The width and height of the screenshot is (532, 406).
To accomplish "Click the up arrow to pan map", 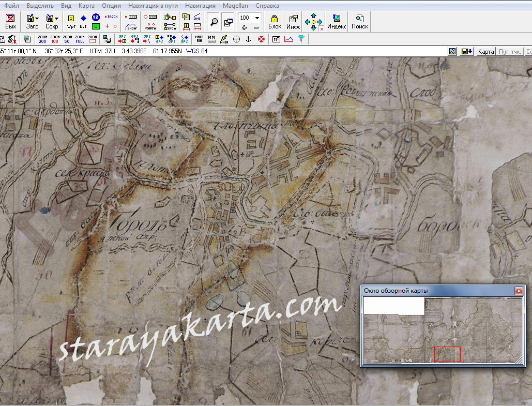I will pyautogui.click(x=313, y=16).
